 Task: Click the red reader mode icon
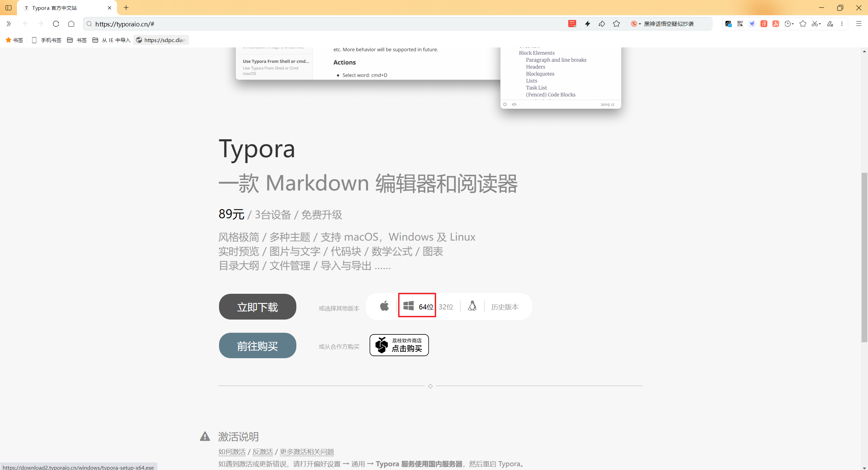tap(572, 24)
